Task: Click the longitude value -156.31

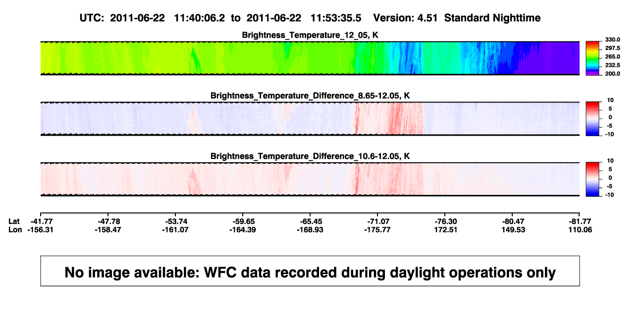Action: (41, 230)
